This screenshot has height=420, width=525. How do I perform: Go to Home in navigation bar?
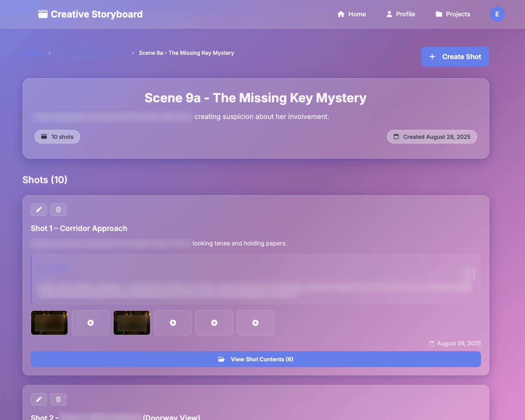point(352,14)
